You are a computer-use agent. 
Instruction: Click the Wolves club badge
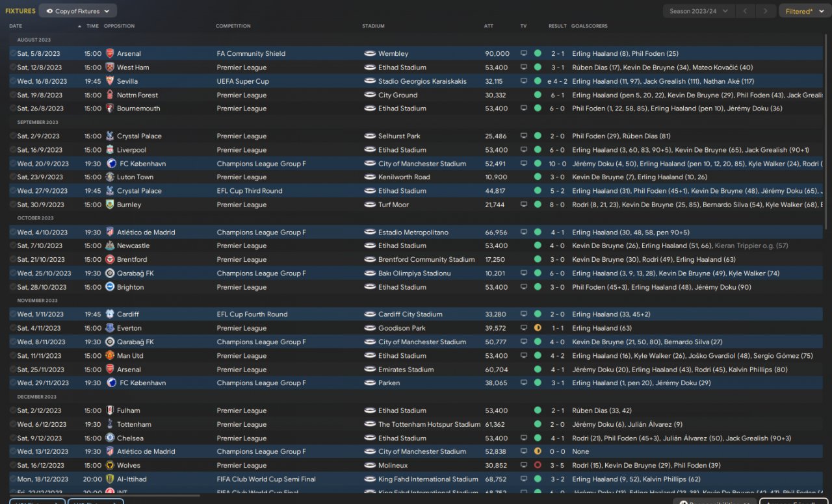pyautogui.click(x=110, y=466)
